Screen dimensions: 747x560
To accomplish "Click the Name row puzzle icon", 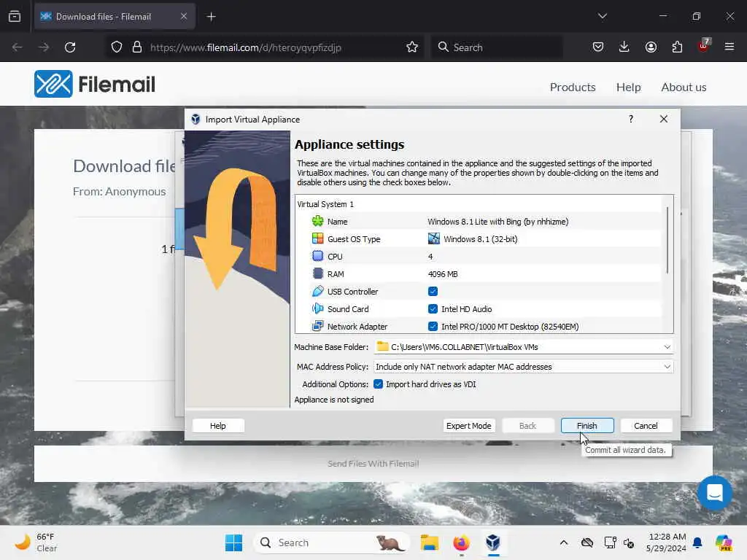I will [x=317, y=222].
